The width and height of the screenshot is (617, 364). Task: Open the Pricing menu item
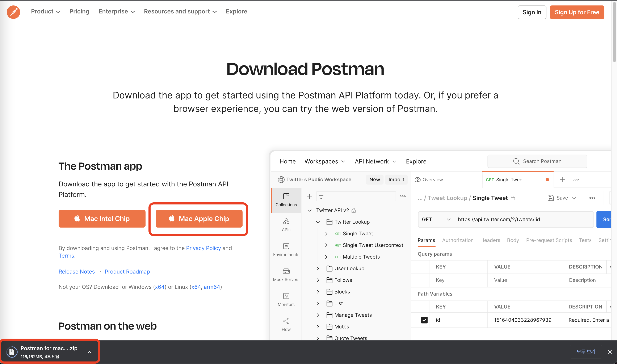pos(79,12)
